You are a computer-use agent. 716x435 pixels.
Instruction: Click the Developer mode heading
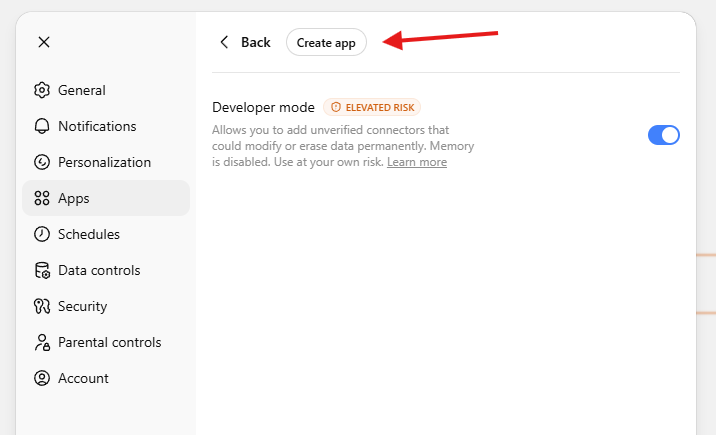click(263, 107)
